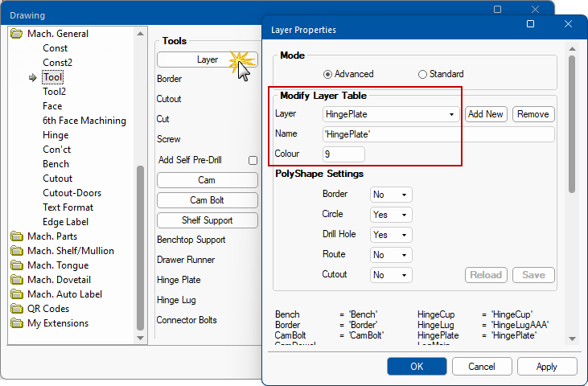Collapse the Mach. General folder
The image size is (588, 386).
pos(17,34)
